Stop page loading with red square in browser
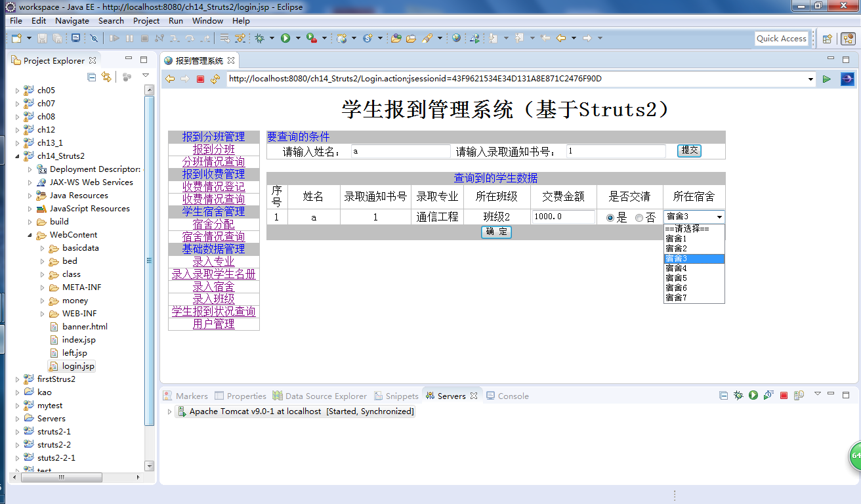 click(x=201, y=79)
